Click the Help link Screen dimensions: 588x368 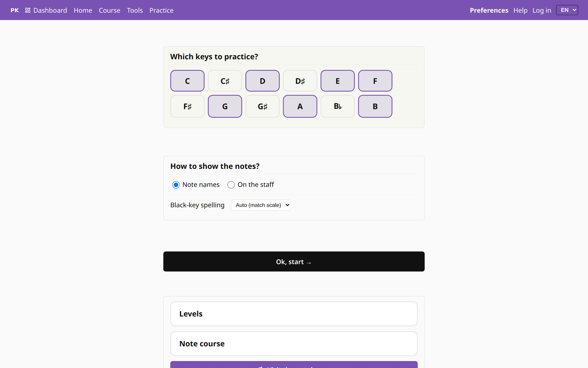click(x=520, y=10)
